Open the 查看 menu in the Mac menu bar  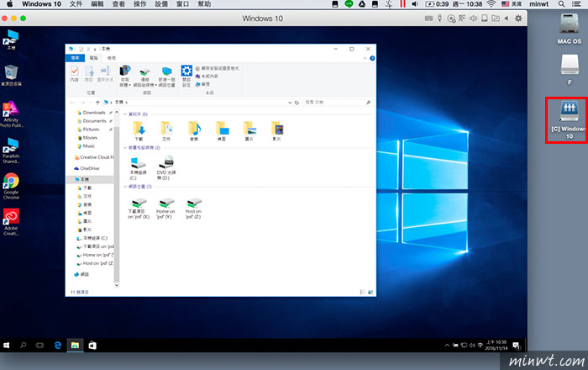pyautogui.click(x=119, y=4)
